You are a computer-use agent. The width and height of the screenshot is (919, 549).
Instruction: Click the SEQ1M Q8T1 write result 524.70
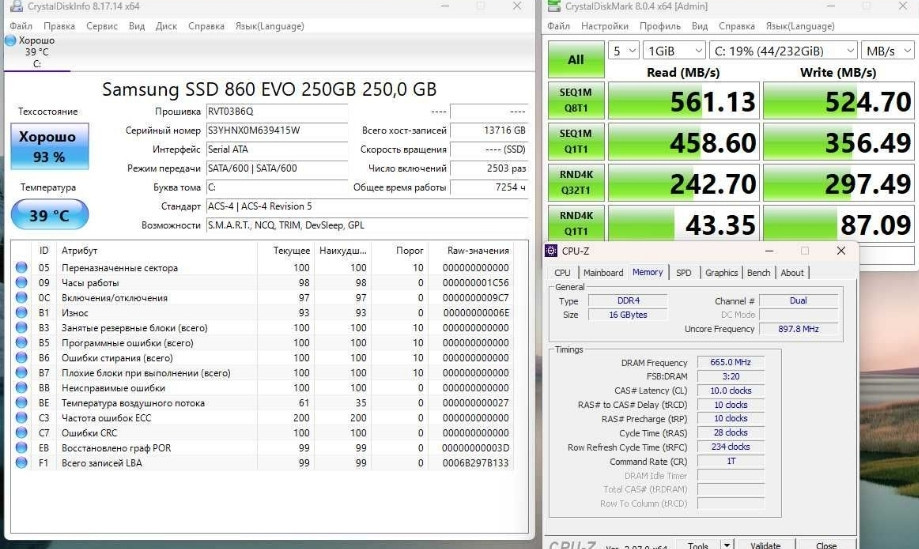[x=839, y=101]
